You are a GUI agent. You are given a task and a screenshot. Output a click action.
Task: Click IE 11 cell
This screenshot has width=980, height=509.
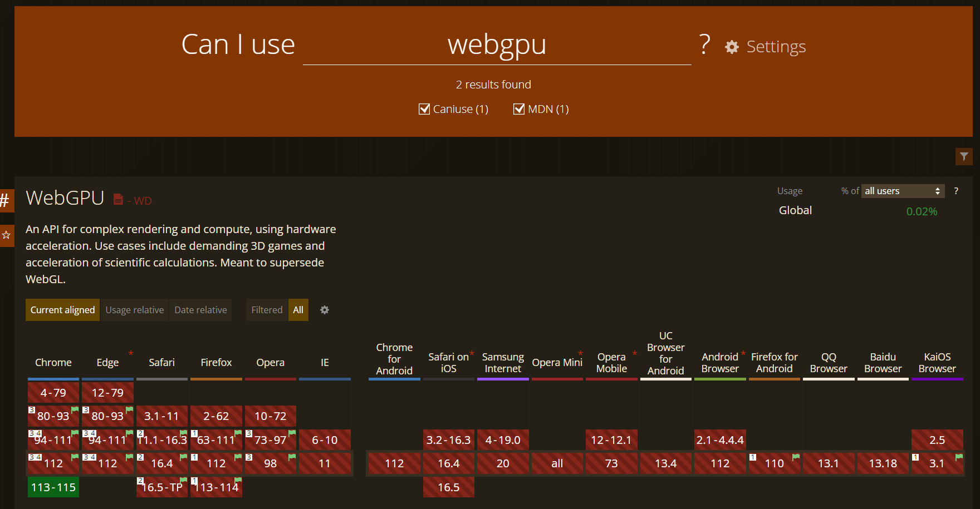pos(325,463)
